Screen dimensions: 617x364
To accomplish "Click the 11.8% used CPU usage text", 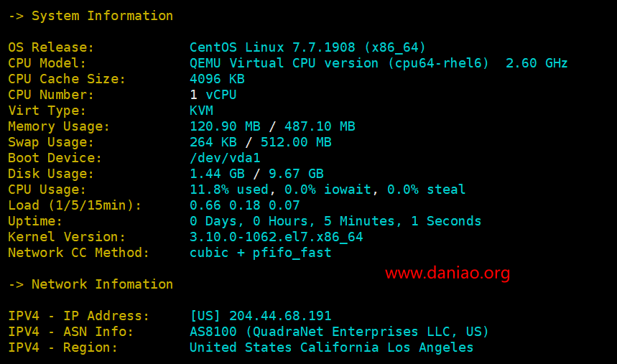I will pos(229,190).
